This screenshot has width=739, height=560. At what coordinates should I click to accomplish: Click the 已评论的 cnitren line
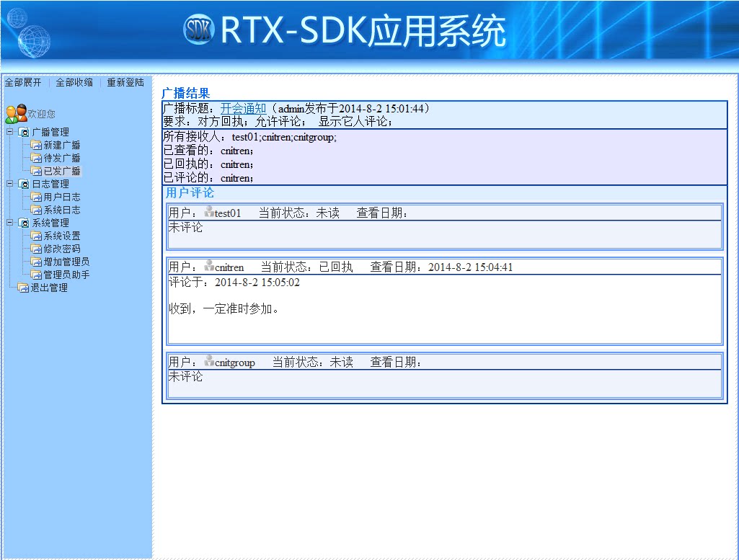(208, 178)
